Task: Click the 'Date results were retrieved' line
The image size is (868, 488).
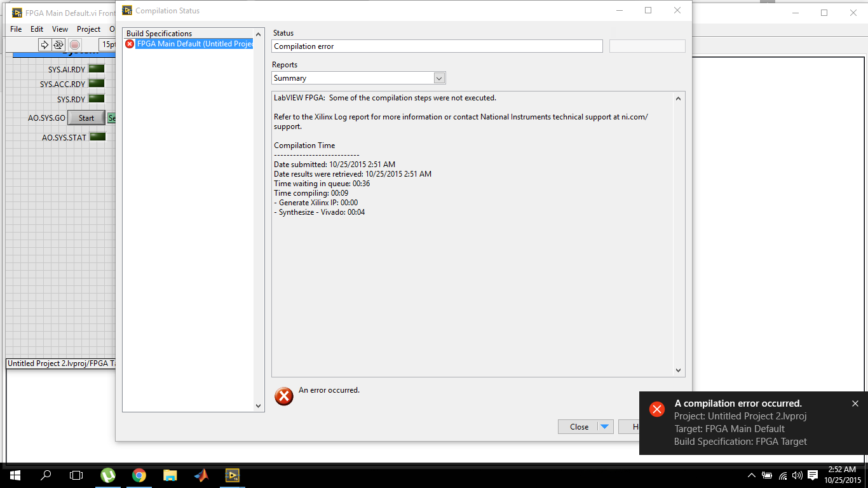Action: point(353,174)
